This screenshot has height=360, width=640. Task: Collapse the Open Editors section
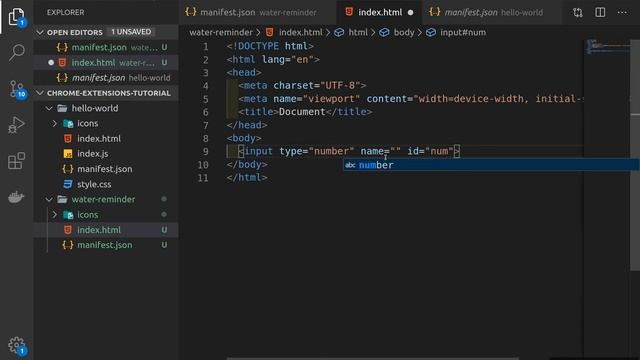coord(40,32)
